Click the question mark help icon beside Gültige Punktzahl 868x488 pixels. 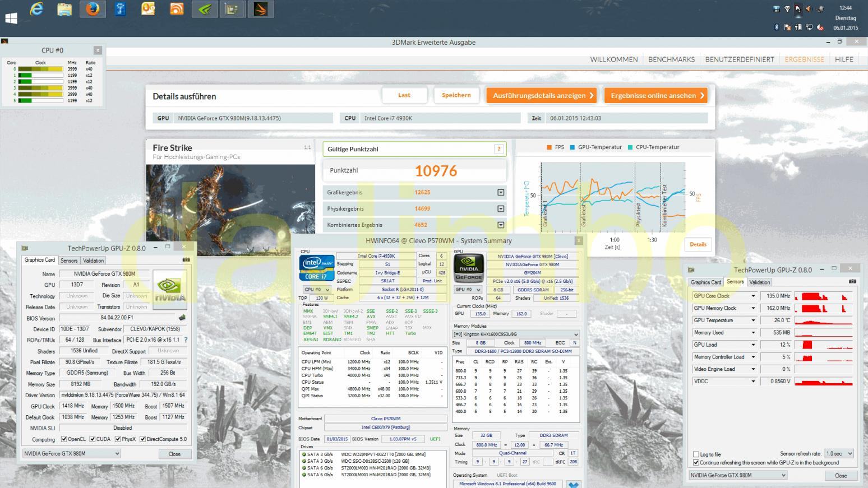pos(498,149)
